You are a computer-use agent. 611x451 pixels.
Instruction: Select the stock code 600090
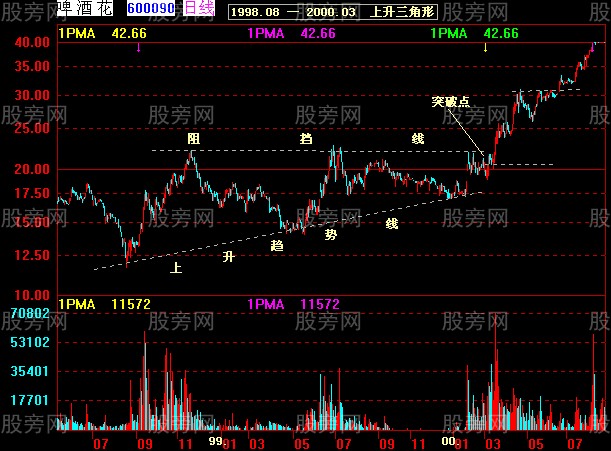[151, 8]
